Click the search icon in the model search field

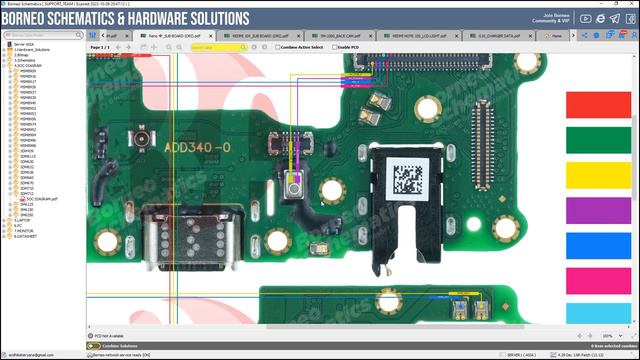pos(79,35)
